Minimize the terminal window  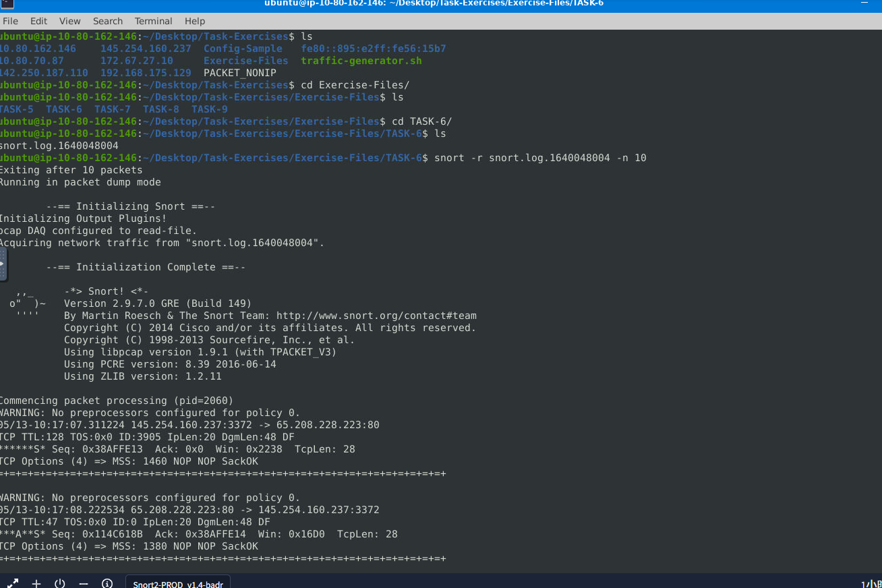coord(866,3)
